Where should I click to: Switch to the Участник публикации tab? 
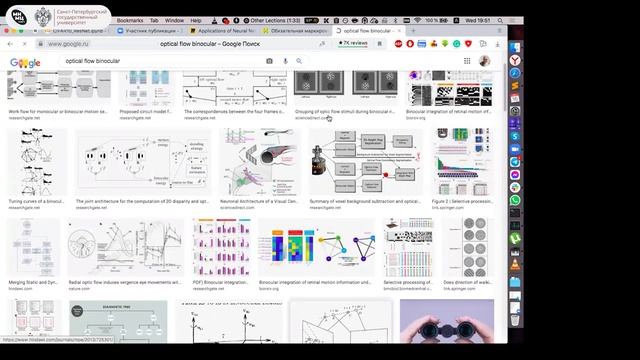(x=150, y=31)
